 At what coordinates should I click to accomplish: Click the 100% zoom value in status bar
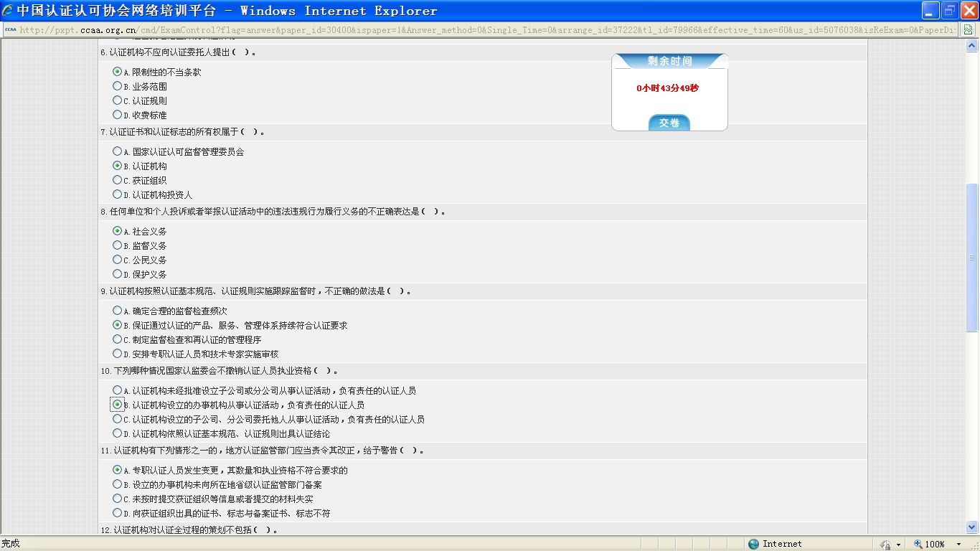coord(936,545)
